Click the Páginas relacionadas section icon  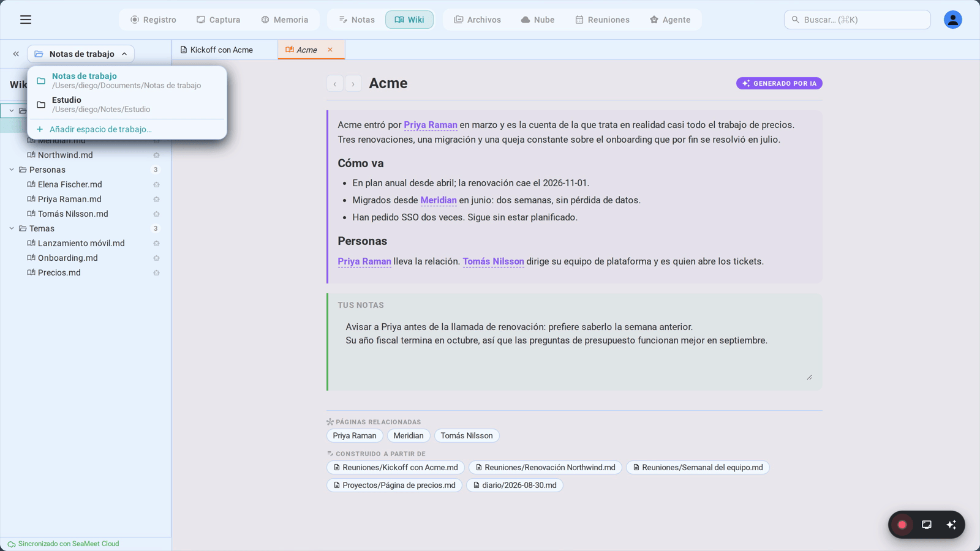point(330,422)
